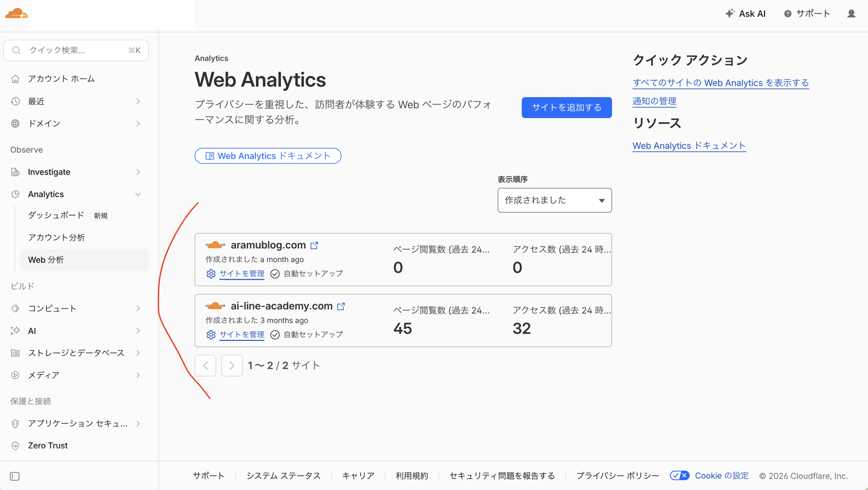Click the search magnifier icon

(16, 50)
